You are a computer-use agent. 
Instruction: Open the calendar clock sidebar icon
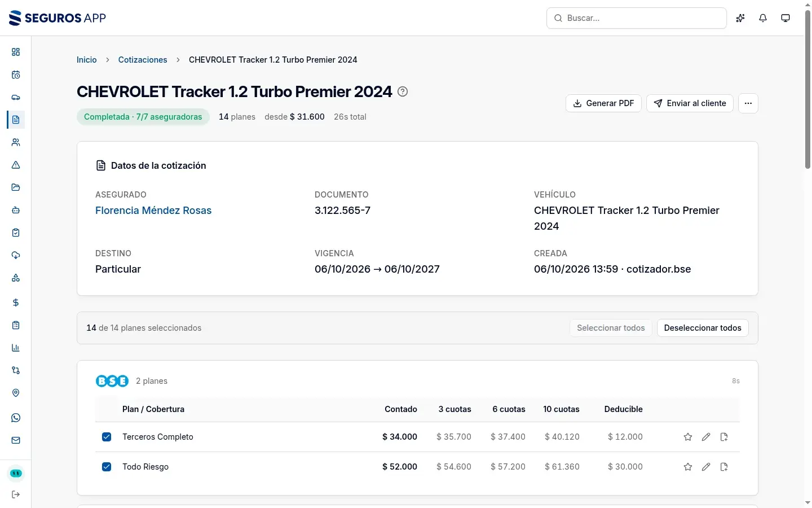click(x=16, y=75)
